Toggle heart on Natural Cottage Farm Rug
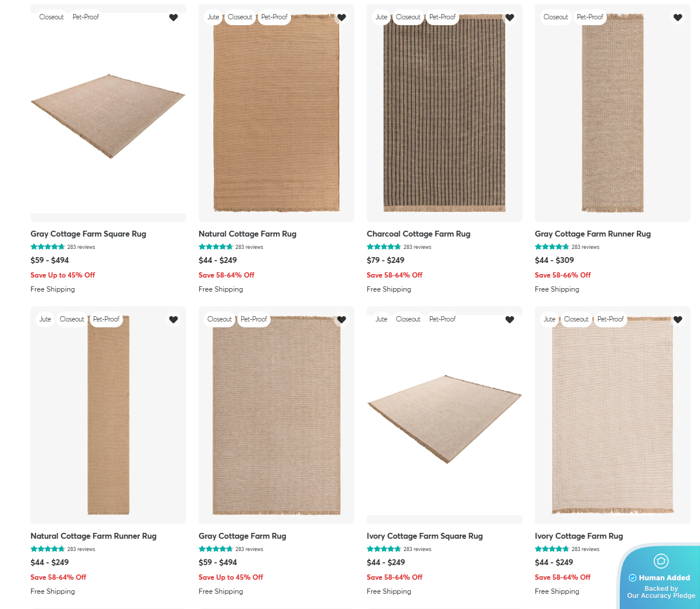This screenshot has width=700, height=609. [x=342, y=18]
